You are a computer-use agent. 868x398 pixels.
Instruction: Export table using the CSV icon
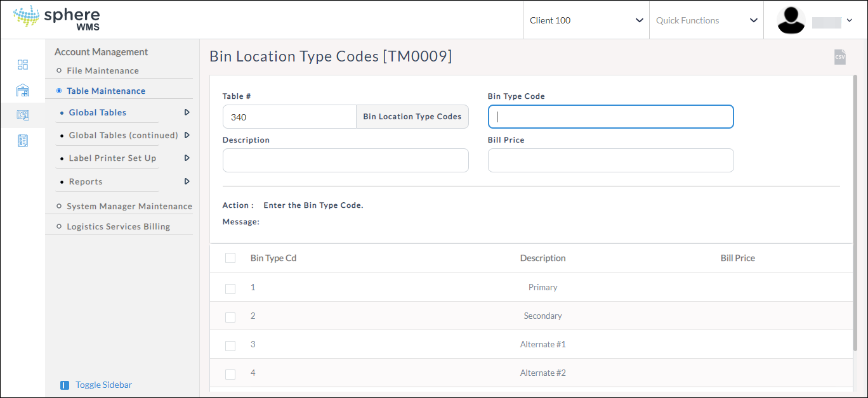(x=839, y=57)
